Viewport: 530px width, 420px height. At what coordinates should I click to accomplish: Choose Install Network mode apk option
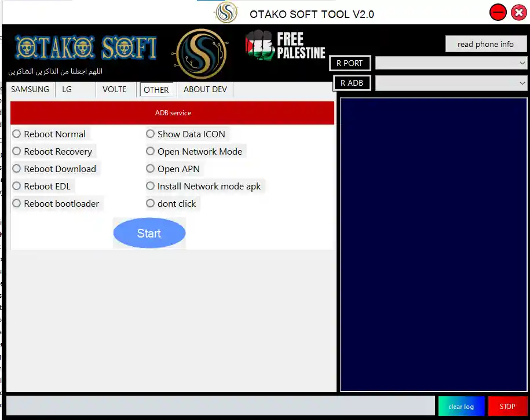tap(151, 186)
